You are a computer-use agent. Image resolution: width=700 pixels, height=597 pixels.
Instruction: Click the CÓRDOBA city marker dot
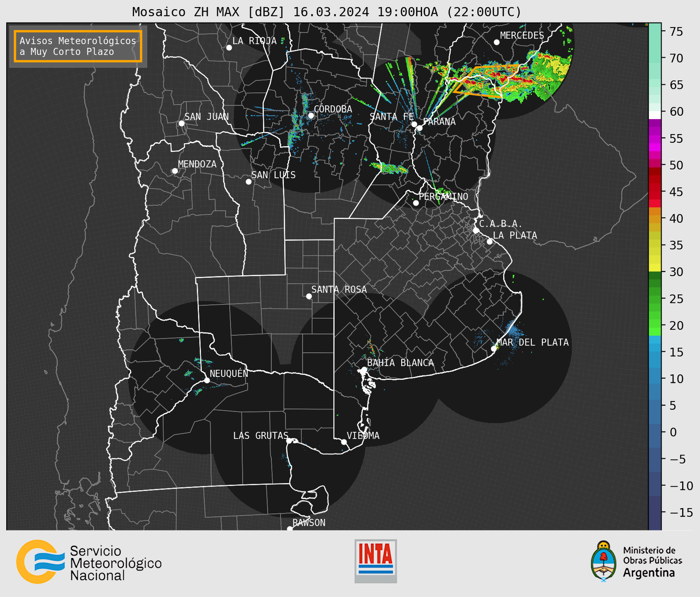pyautogui.click(x=311, y=115)
